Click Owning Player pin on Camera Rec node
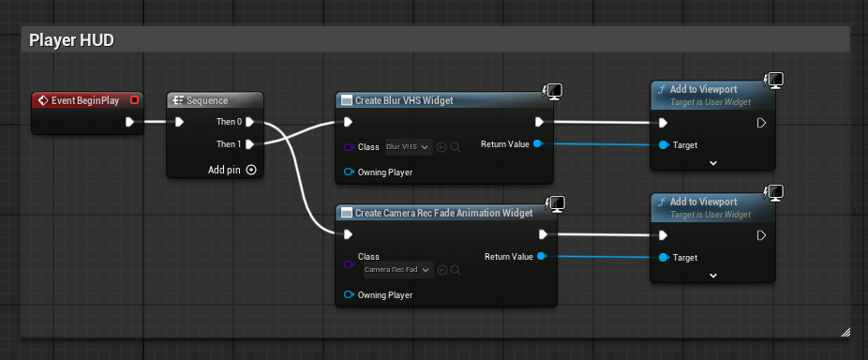This screenshot has height=360, width=868. click(349, 294)
